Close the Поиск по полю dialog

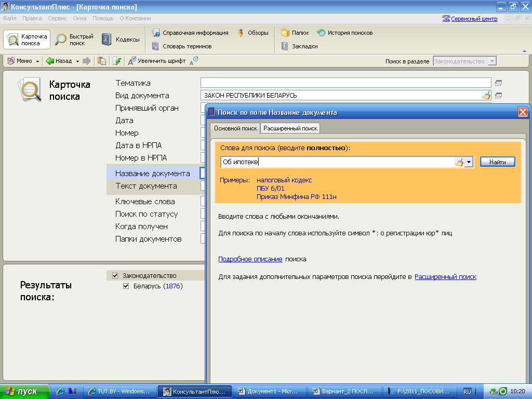click(x=523, y=112)
